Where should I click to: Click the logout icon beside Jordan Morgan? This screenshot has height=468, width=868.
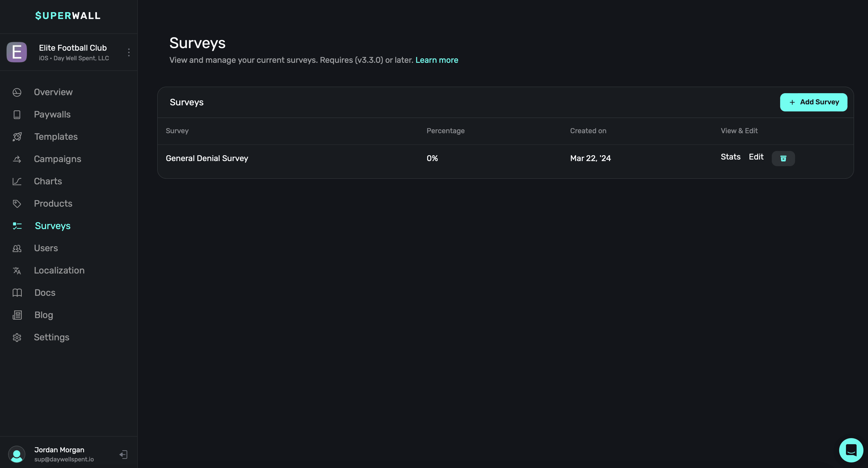[123, 454]
